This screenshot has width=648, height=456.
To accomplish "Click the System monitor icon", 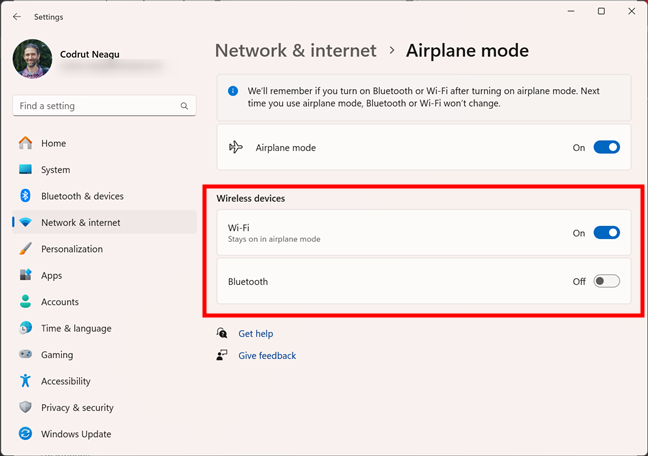I will (25, 170).
